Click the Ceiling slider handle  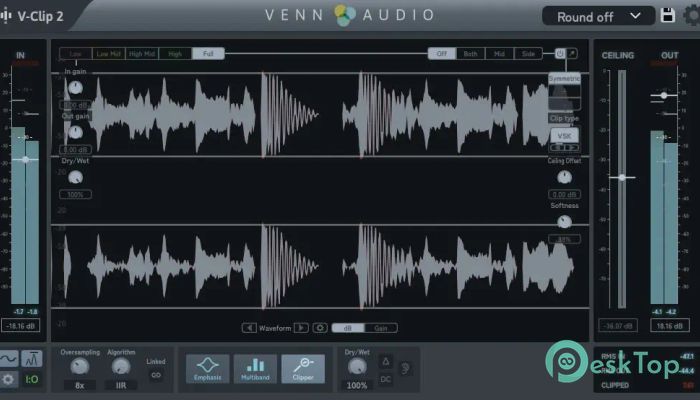(622, 177)
